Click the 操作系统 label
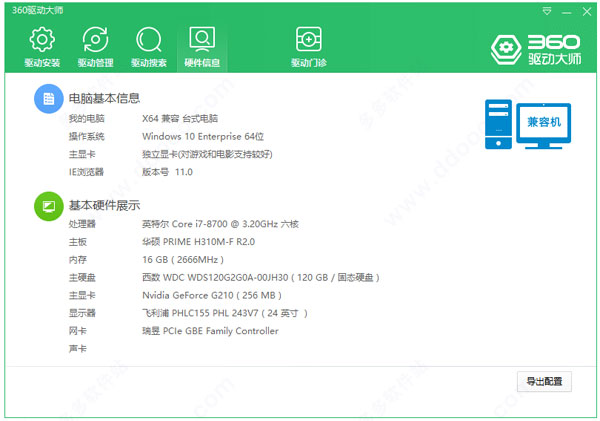 pos(86,137)
